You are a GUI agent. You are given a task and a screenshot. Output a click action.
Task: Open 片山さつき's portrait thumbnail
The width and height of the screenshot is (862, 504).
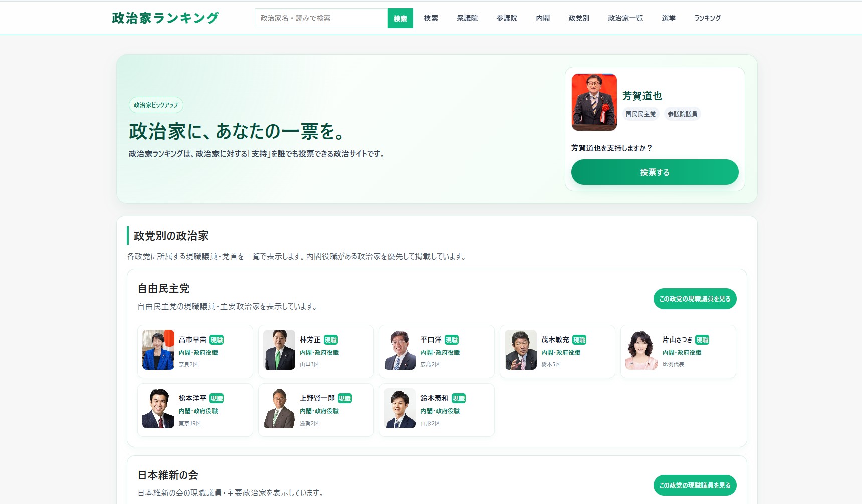coord(641,350)
